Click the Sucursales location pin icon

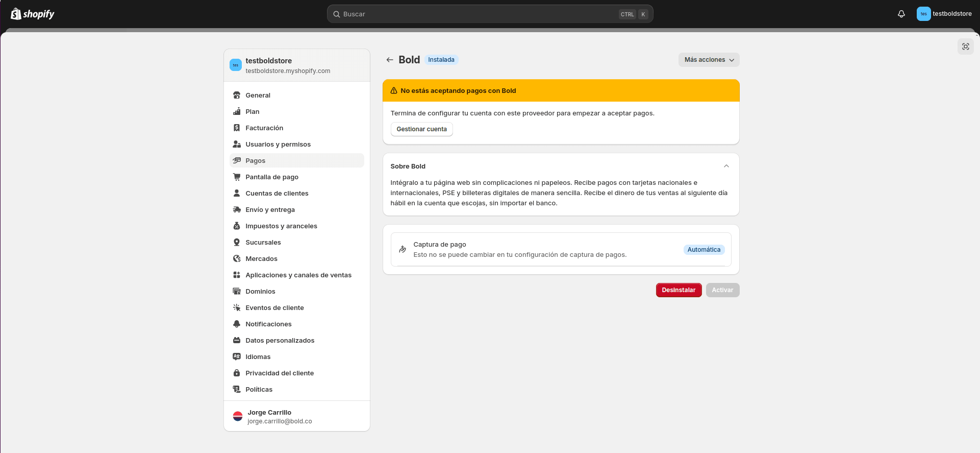[237, 242]
